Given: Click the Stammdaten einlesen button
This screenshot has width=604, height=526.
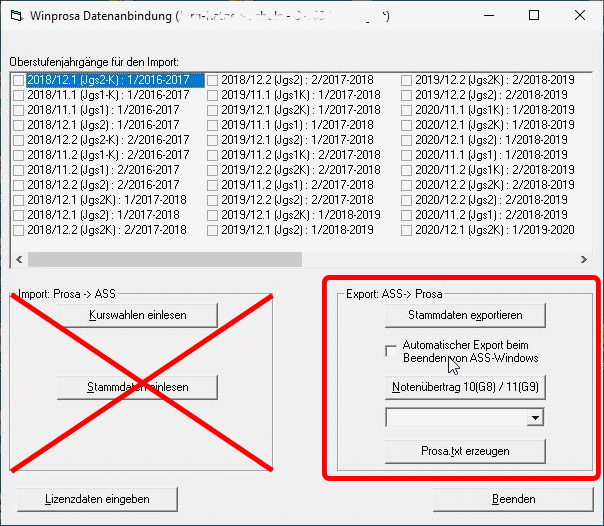Looking at the screenshot, I should (137, 387).
